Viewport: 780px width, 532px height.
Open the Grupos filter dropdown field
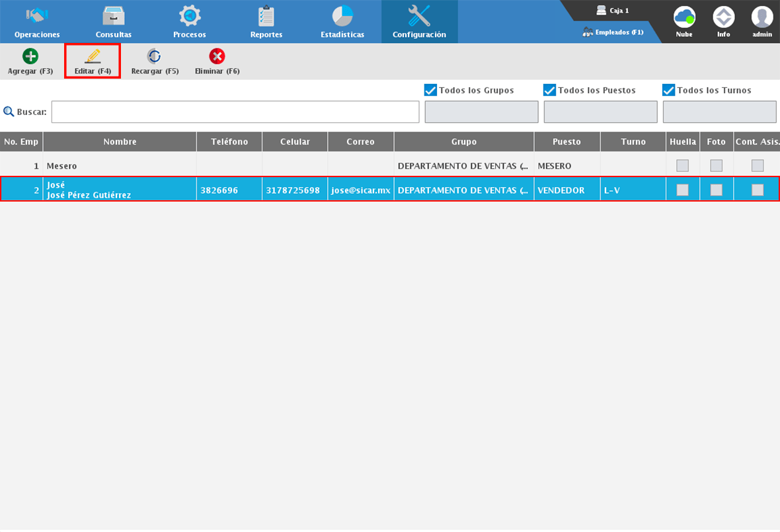pyautogui.click(x=481, y=112)
